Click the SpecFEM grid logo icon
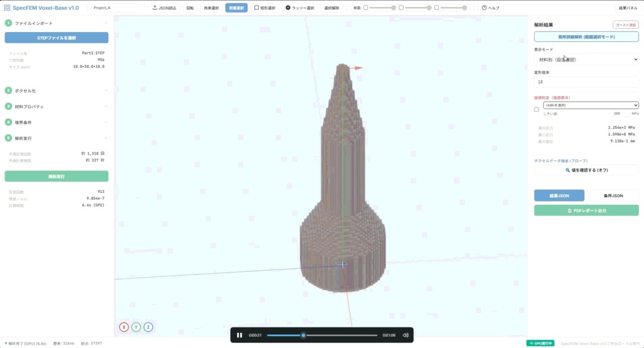 [x=7, y=8]
